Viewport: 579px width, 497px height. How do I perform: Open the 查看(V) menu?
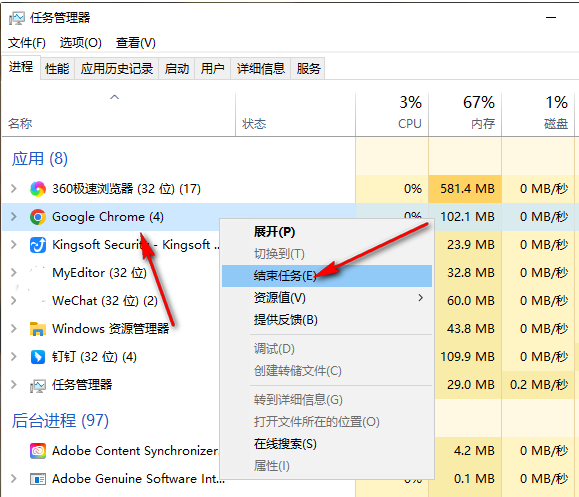[x=136, y=43]
